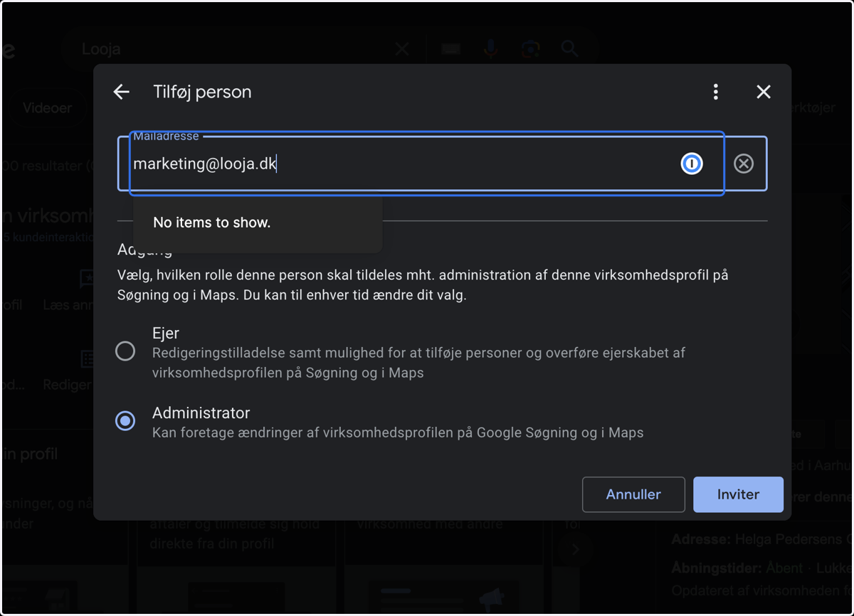Select the Ejer radio button

pyautogui.click(x=125, y=351)
